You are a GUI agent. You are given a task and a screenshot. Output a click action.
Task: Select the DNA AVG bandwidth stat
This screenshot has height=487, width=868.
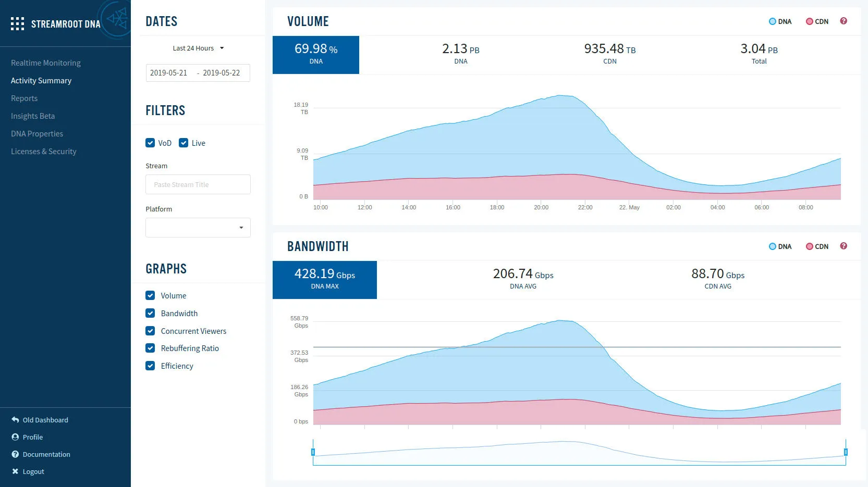coord(523,279)
